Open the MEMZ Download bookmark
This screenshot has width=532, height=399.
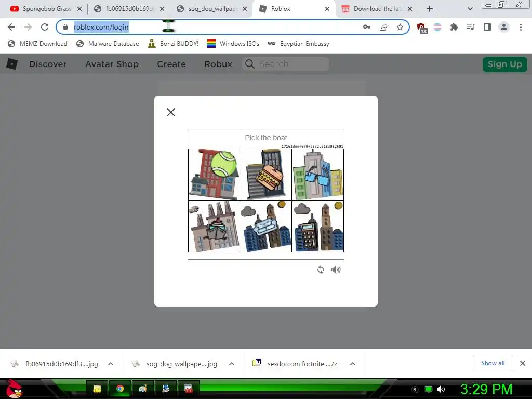click(37, 44)
